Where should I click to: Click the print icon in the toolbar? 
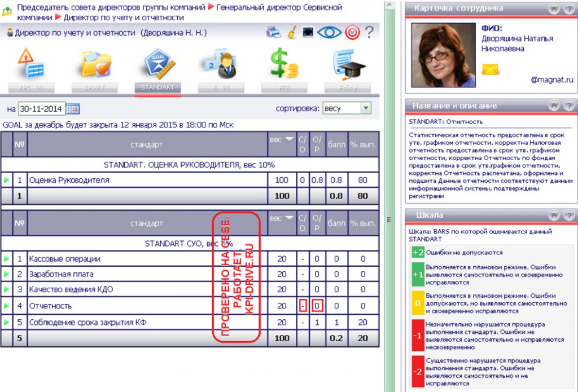(274, 33)
